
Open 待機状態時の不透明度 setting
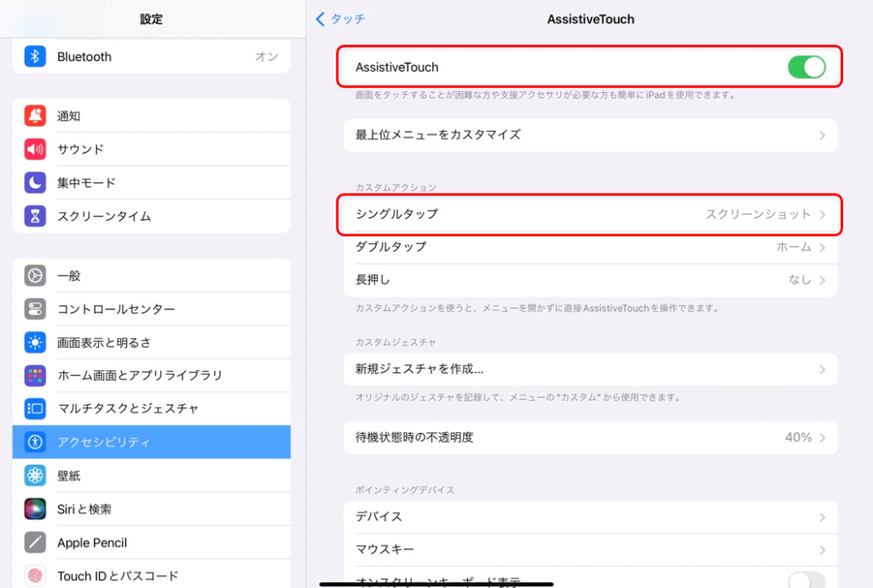tap(590, 438)
